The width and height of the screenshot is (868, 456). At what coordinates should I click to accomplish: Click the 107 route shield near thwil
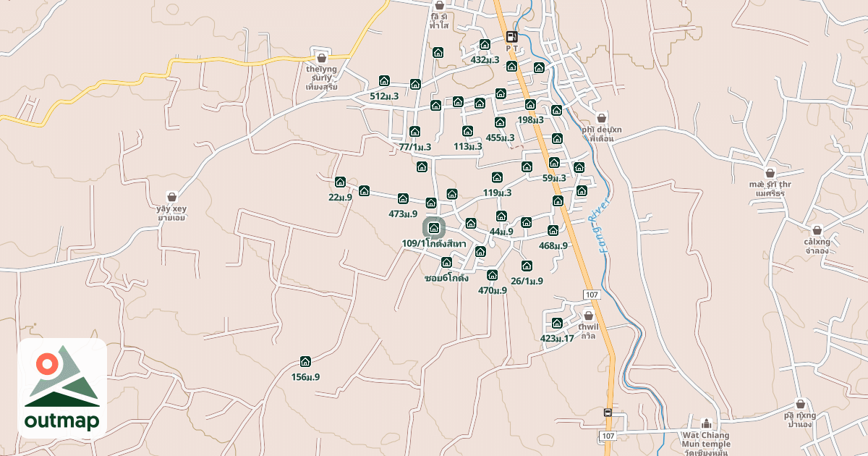coord(592,294)
